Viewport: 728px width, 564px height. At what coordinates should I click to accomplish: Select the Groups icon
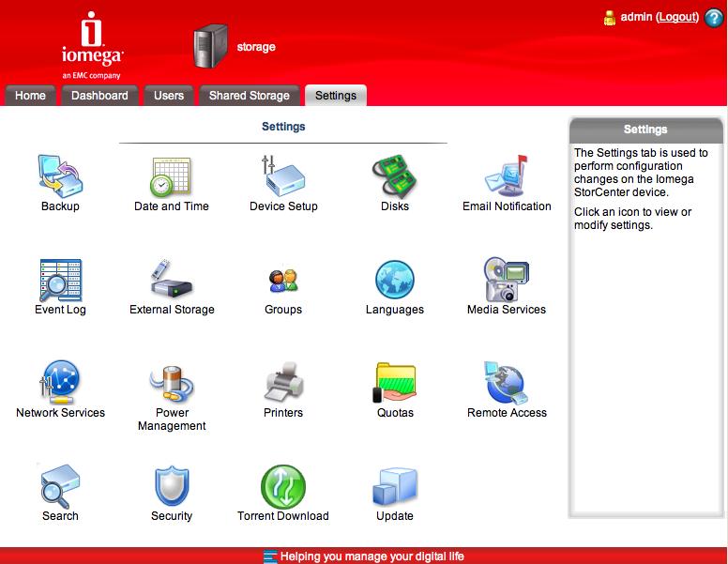tap(283, 279)
